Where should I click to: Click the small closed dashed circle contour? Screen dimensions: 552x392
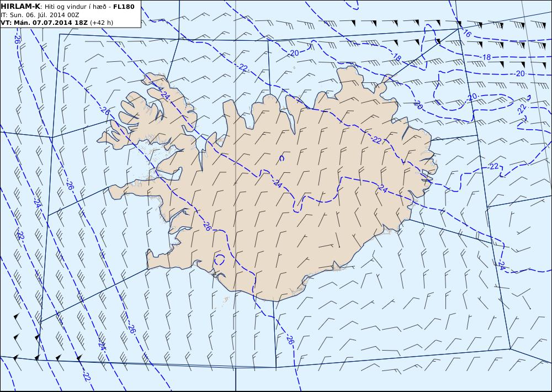pos(219,260)
